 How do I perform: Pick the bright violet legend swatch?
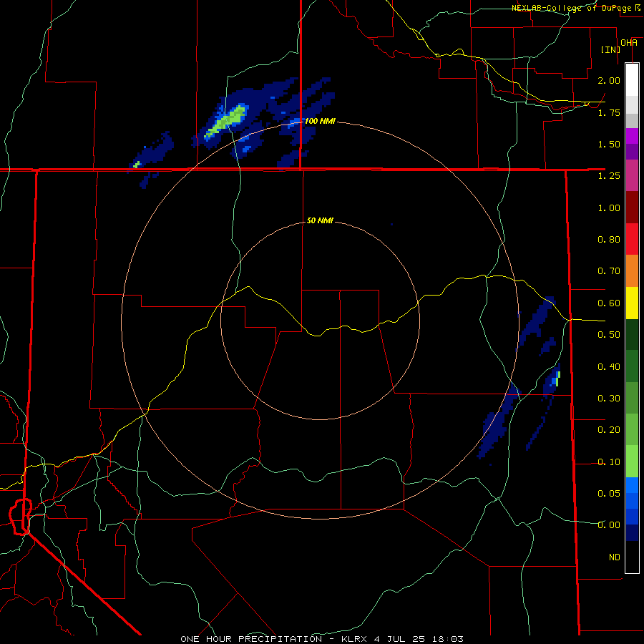coord(632,136)
